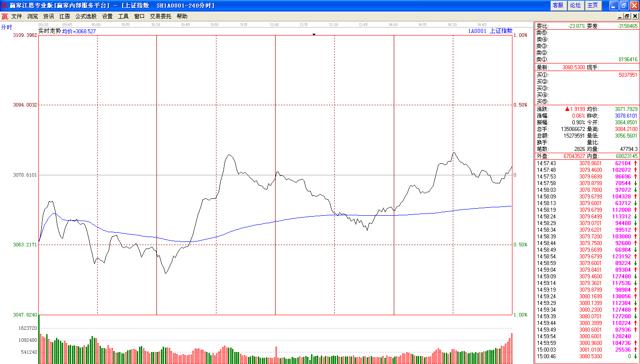The height and width of the screenshot is (364, 640).
Task: Click the 均价 value 3071.7929
Action: [626, 109]
